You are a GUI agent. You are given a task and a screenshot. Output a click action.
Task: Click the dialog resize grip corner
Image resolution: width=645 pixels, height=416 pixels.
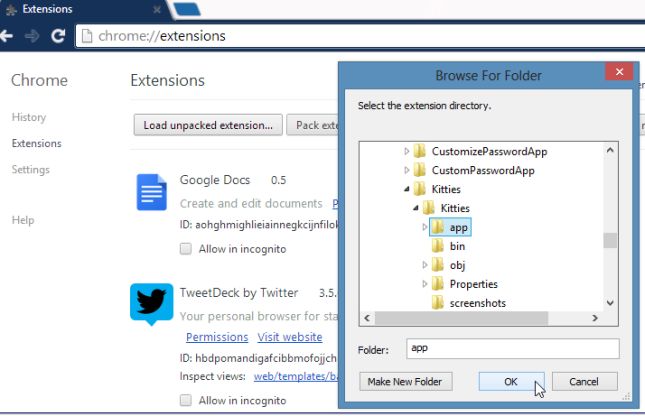tap(626, 397)
